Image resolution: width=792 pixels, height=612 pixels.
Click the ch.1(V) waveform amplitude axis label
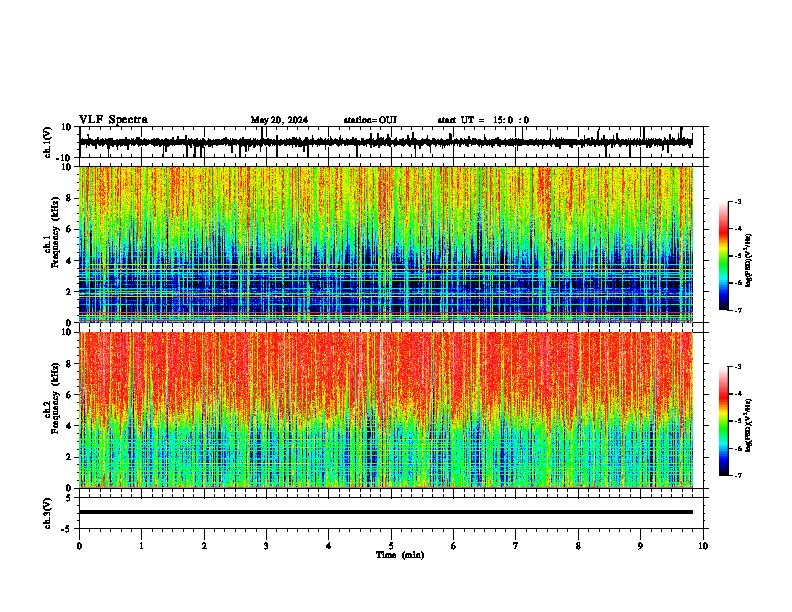click(x=48, y=142)
